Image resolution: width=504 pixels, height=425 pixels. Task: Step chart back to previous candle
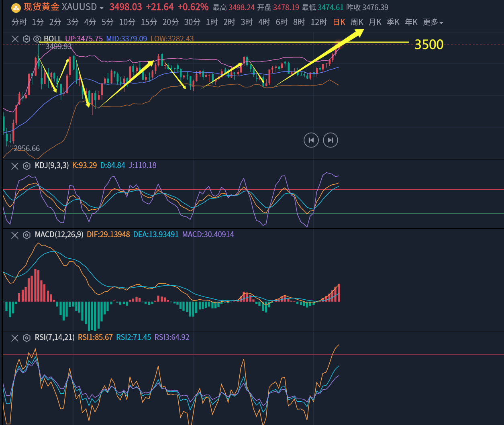[311, 140]
